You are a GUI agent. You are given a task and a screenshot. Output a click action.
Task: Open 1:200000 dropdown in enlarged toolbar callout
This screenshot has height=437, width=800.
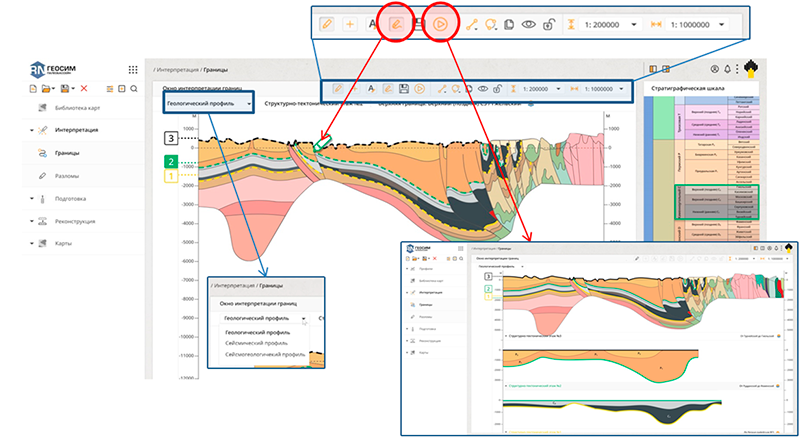coord(611,24)
